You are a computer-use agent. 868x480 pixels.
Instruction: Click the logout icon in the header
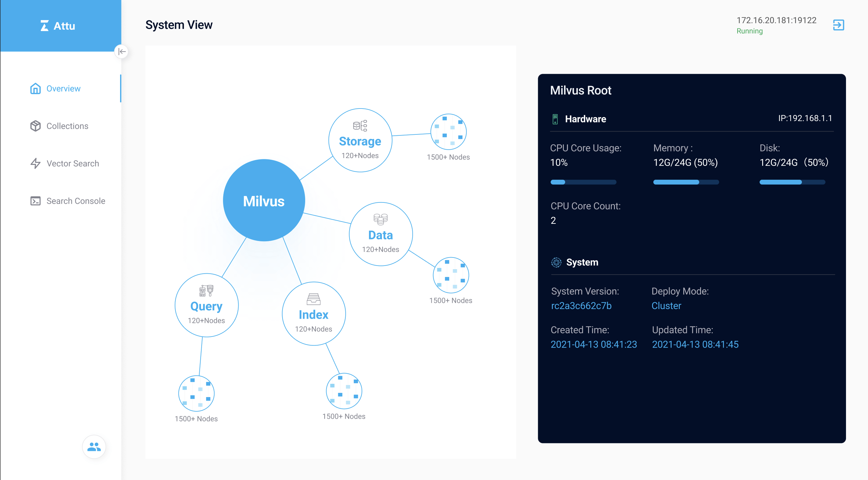(x=838, y=25)
